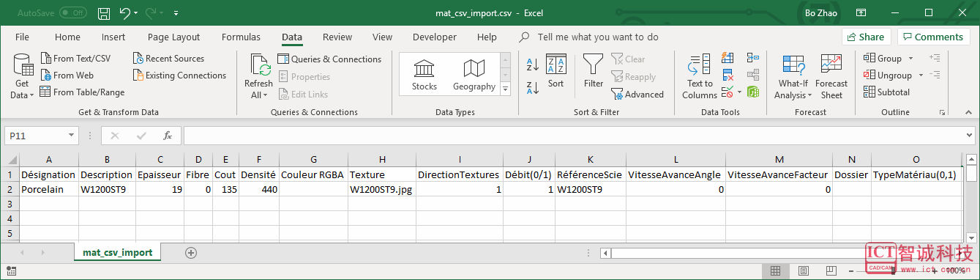The image size is (980, 280).
Task: Open the What-If Analysis dropdown
Action: point(793,76)
